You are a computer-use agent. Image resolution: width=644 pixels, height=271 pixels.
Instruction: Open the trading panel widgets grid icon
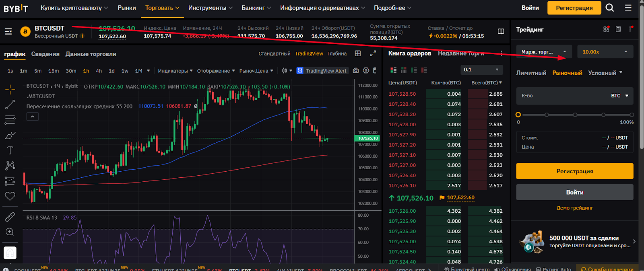click(x=606, y=29)
